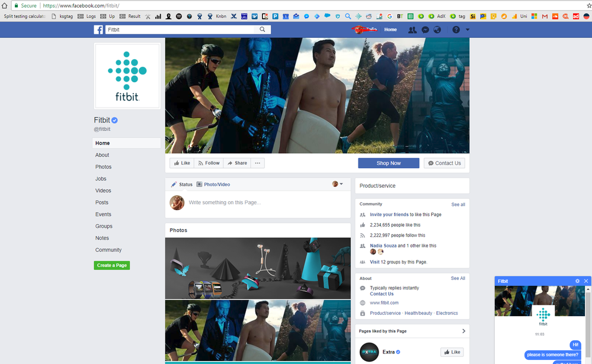The width and height of the screenshot is (592, 364).
Task: Click the Contact Us button
Action: 444,163
